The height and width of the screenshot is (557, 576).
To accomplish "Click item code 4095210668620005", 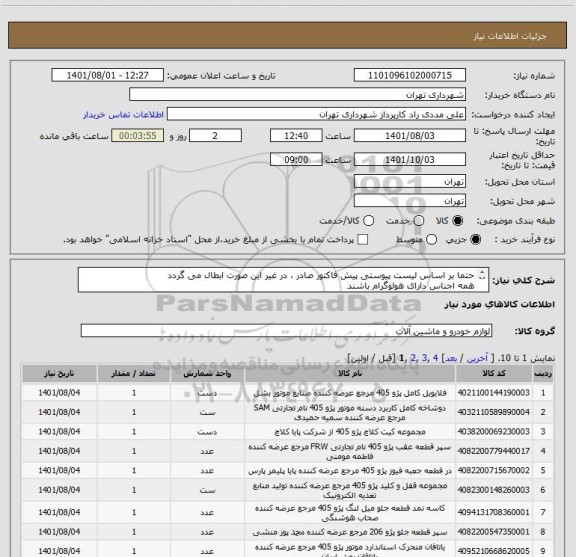I will click(x=494, y=551).
